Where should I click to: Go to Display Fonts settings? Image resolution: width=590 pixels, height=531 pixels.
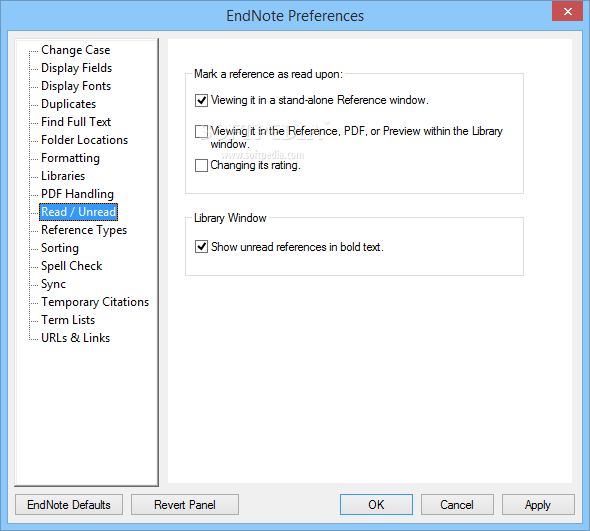pos(76,86)
